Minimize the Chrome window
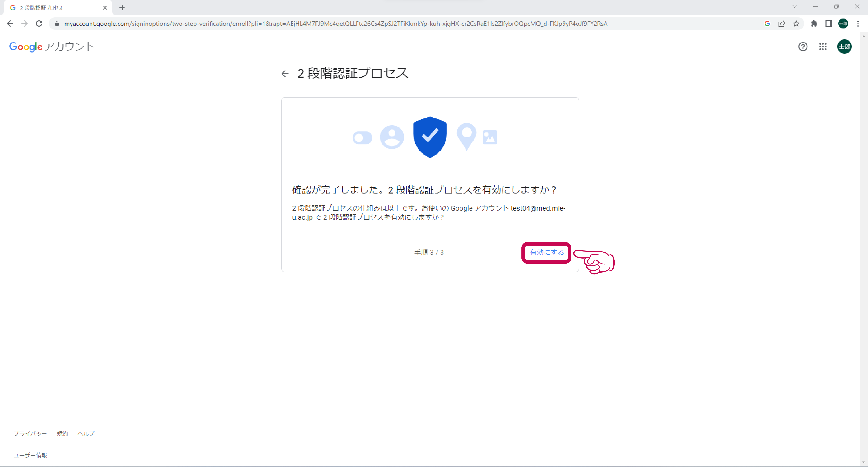This screenshot has width=868, height=467. pos(815,6)
